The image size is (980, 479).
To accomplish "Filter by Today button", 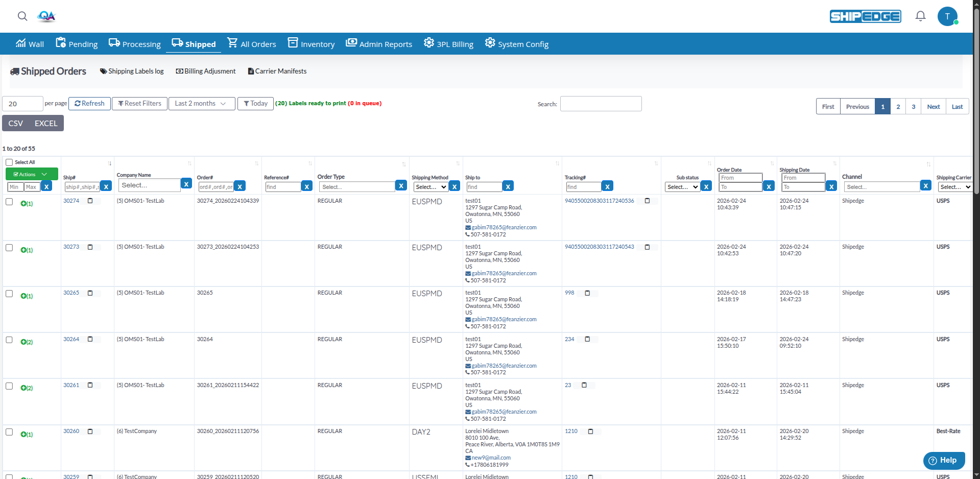I will click(255, 104).
